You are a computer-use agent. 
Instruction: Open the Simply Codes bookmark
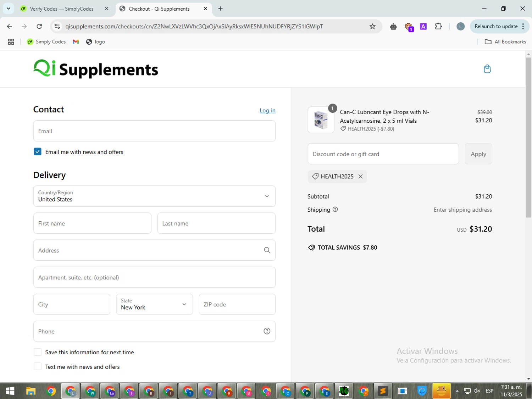tap(46, 42)
